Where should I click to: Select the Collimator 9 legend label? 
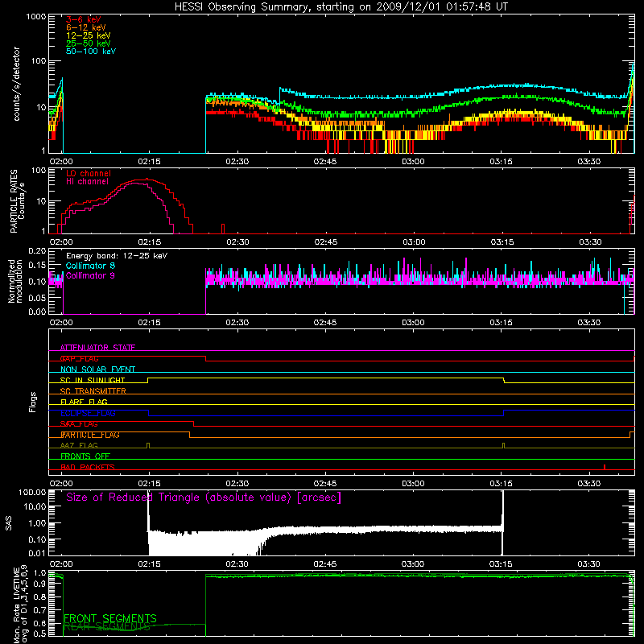90,275
